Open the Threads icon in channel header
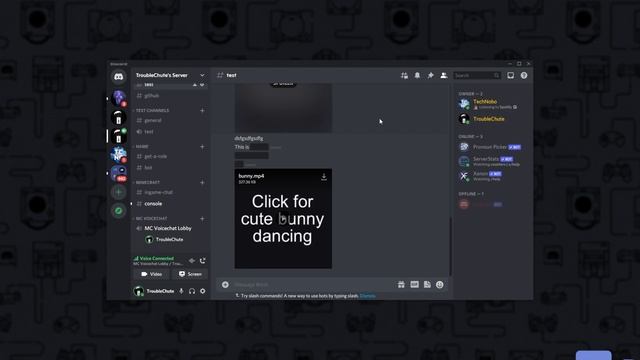 (x=404, y=76)
